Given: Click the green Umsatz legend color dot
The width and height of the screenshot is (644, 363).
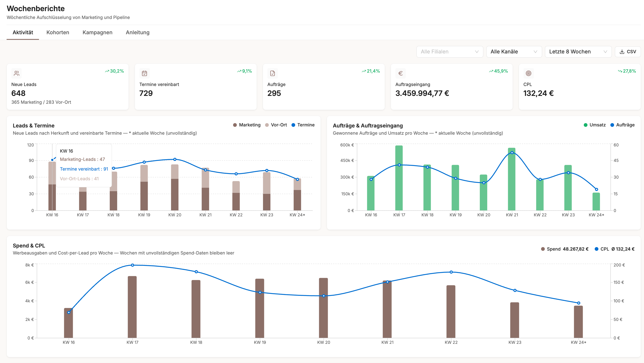Looking at the screenshot, I should click(x=585, y=125).
